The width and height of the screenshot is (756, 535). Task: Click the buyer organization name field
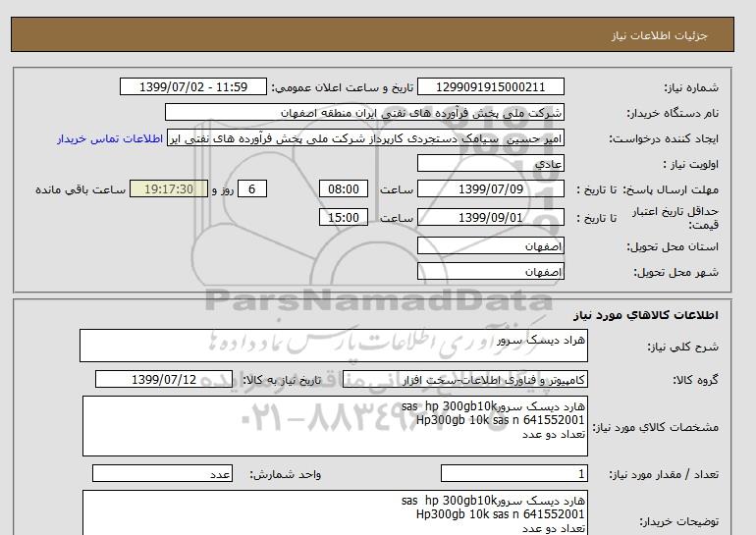click(364, 112)
